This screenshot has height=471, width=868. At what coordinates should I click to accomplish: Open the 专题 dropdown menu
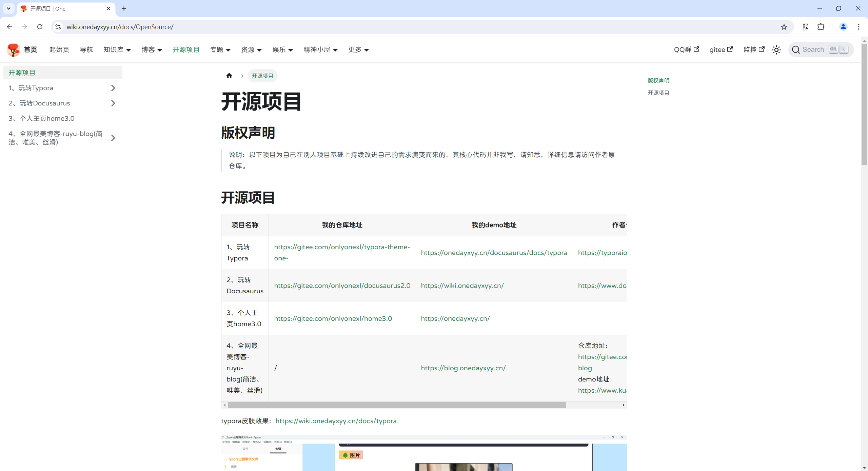coord(220,50)
